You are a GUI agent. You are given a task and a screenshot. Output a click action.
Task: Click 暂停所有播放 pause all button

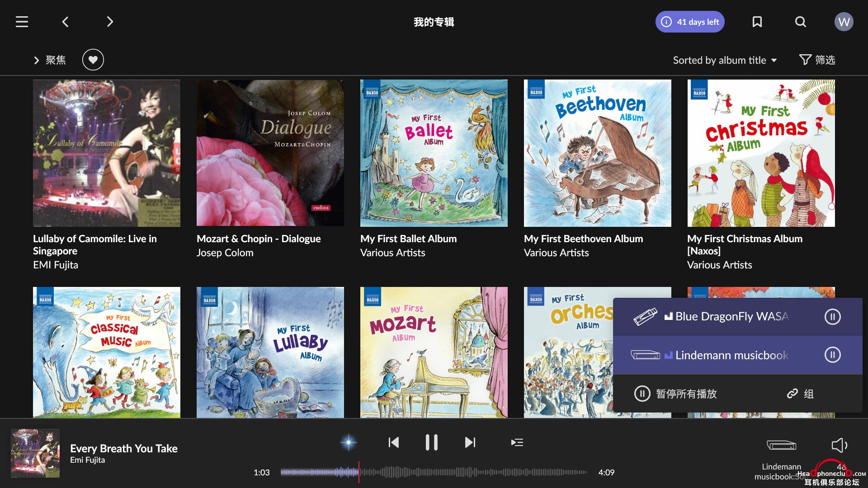[675, 394]
